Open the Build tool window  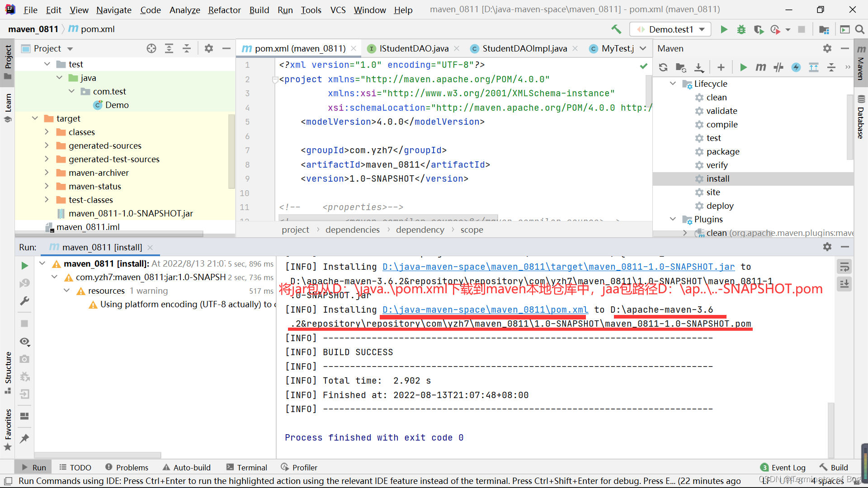coord(834,467)
